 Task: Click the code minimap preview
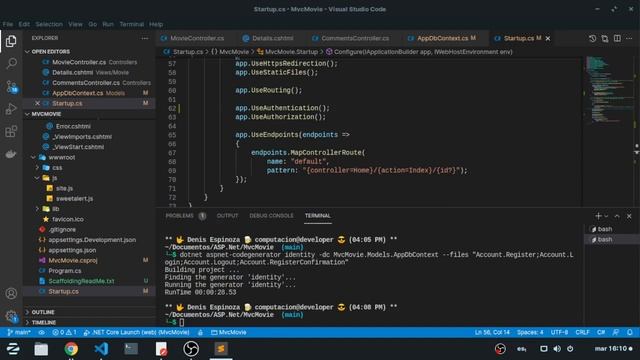click(x=608, y=90)
